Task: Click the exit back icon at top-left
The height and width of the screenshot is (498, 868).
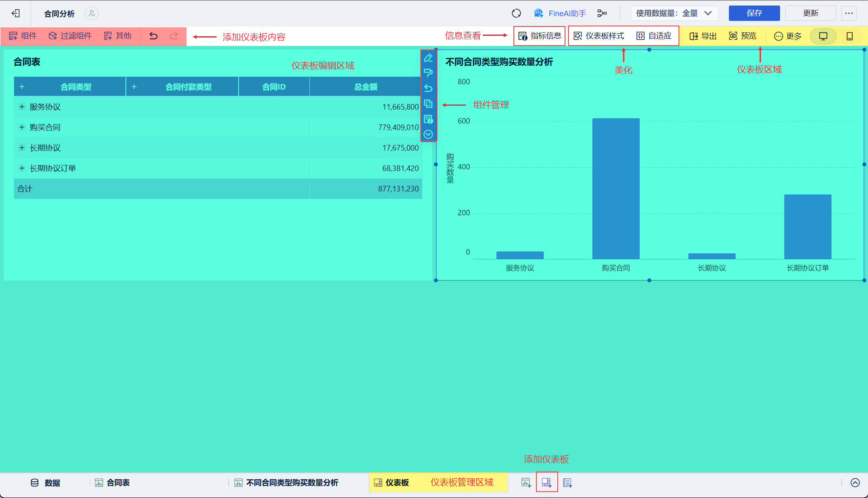Action: click(16, 14)
